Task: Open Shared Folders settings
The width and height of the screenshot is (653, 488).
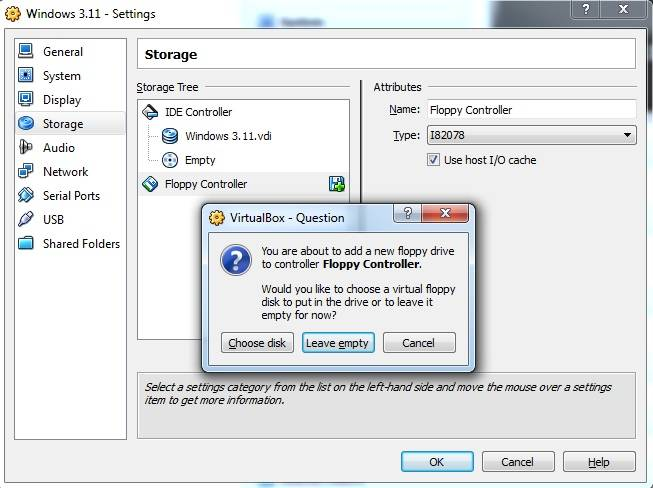Action: point(80,244)
